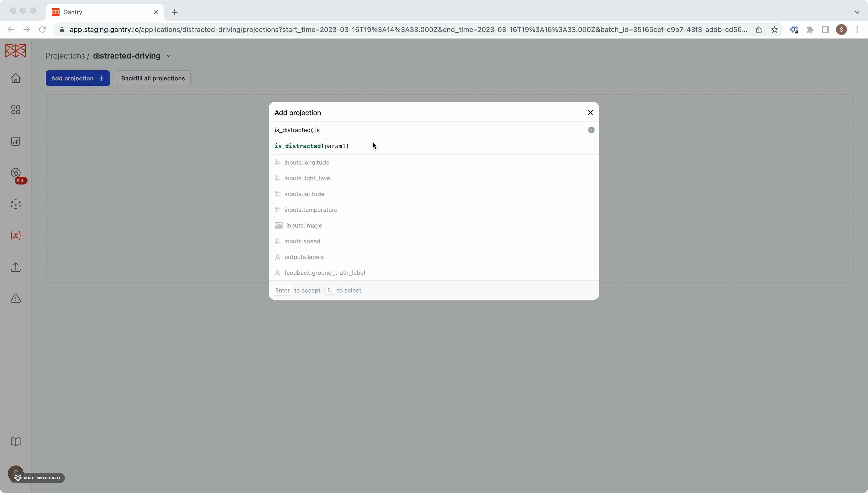The image size is (868, 493).
Task: Open the Chrome tab list chevron
Action: [x=857, y=12]
